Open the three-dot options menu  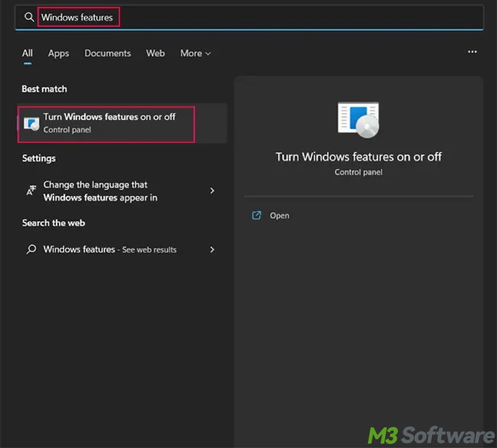coord(472,52)
